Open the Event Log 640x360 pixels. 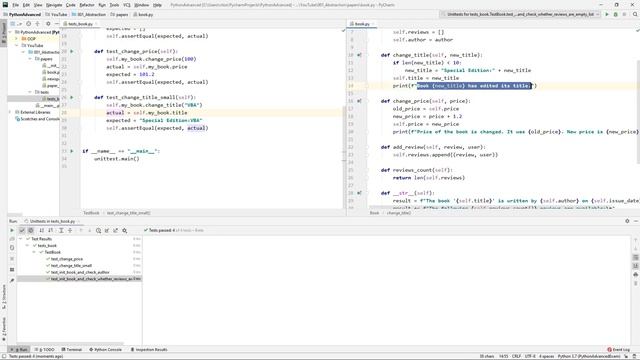pyautogui.click(x=619, y=350)
